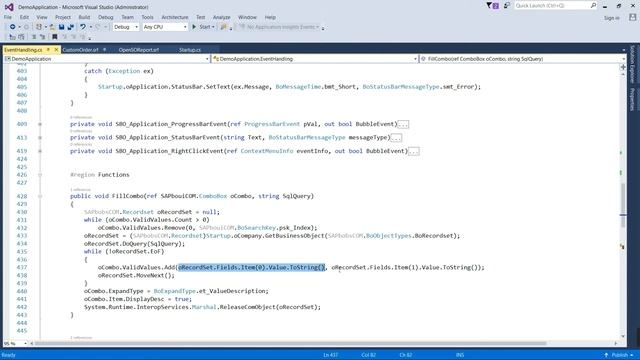Close the EventHandling.cs tab

click(56, 50)
